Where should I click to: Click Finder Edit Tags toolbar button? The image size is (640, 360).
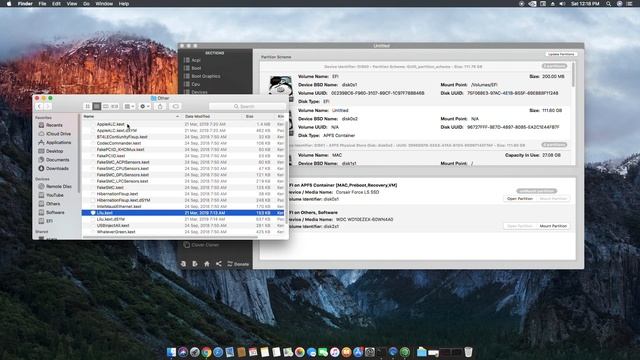pos(176,107)
